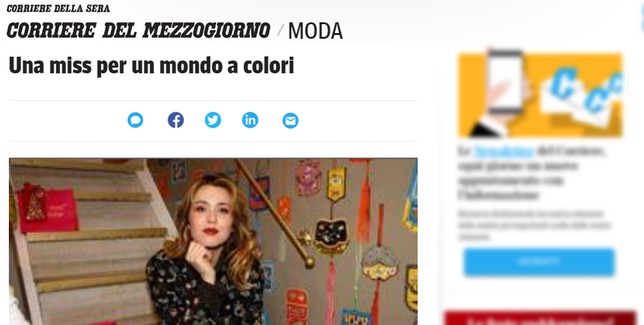This screenshot has width=644, height=325.
Task: Open the MODA section
Action: tap(315, 31)
